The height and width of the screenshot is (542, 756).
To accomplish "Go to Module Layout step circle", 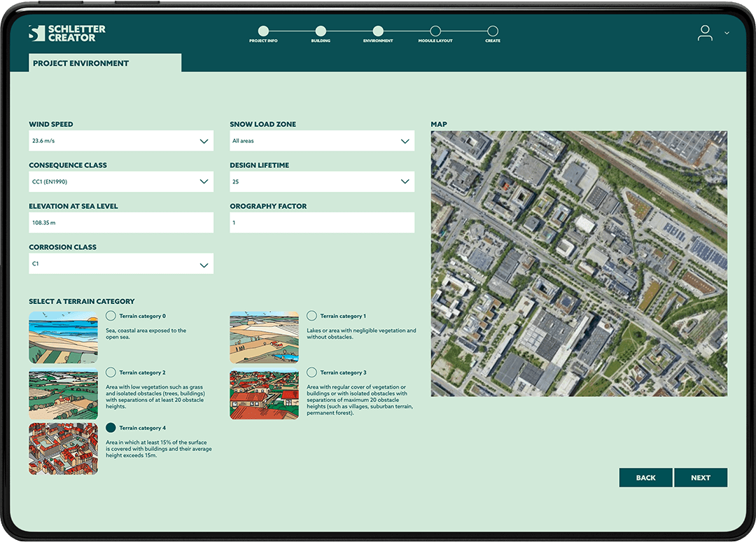I will pos(435,31).
